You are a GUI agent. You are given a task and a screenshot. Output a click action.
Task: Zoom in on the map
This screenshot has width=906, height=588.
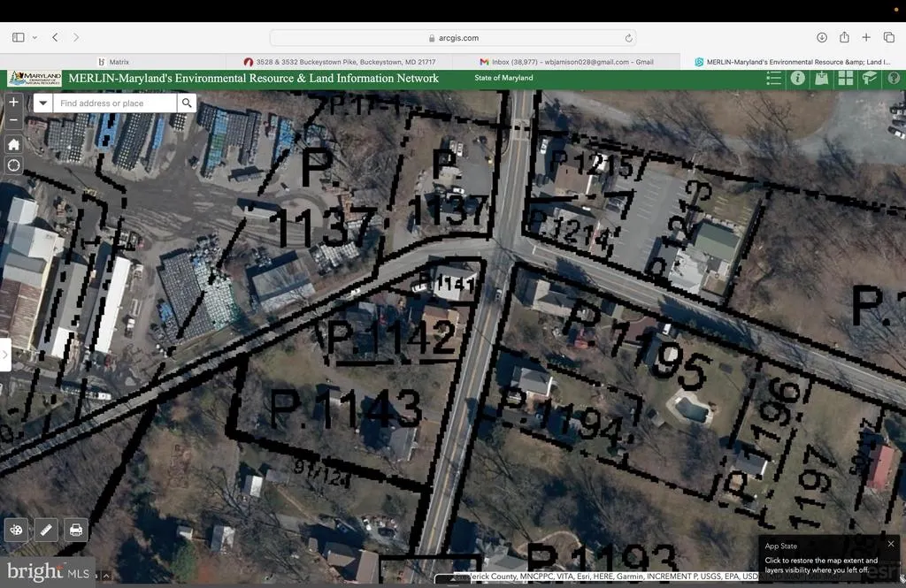pos(13,103)
